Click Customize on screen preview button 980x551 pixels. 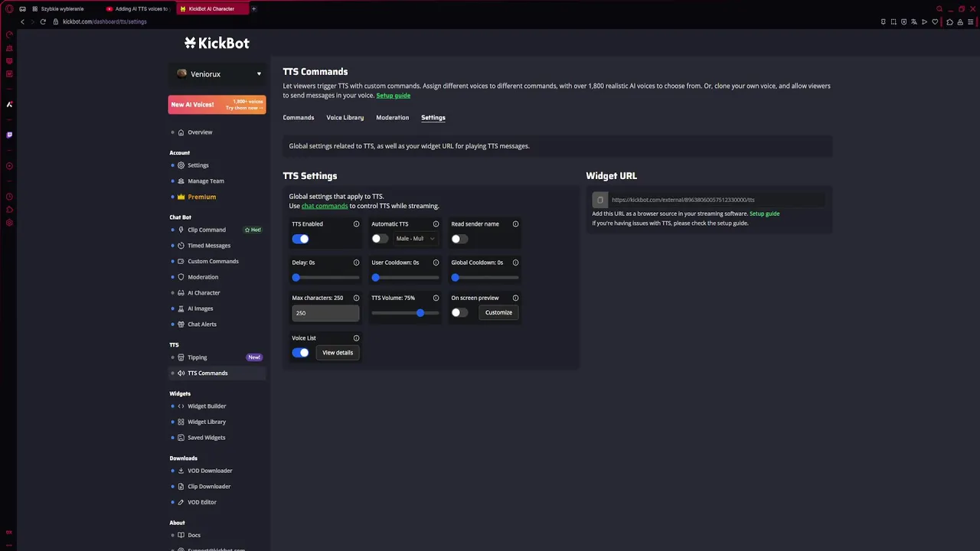click(498, 312)
